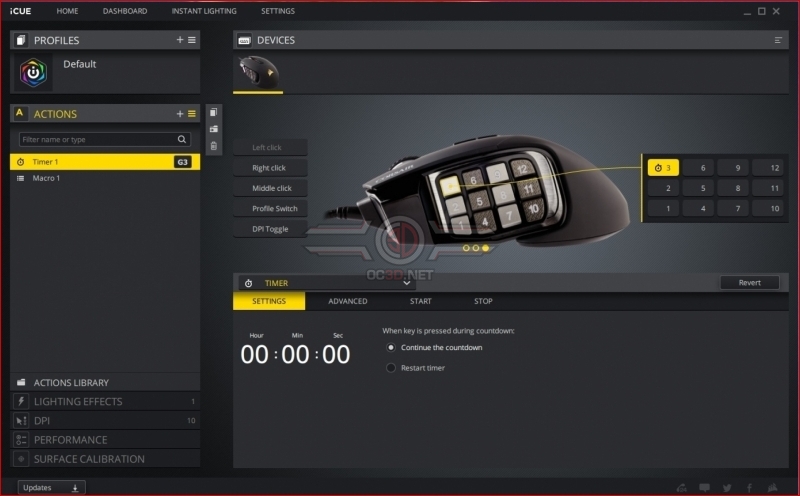The image size is (800, 496).
Task: Select side key 5 in grid
Action: [698, 188]
